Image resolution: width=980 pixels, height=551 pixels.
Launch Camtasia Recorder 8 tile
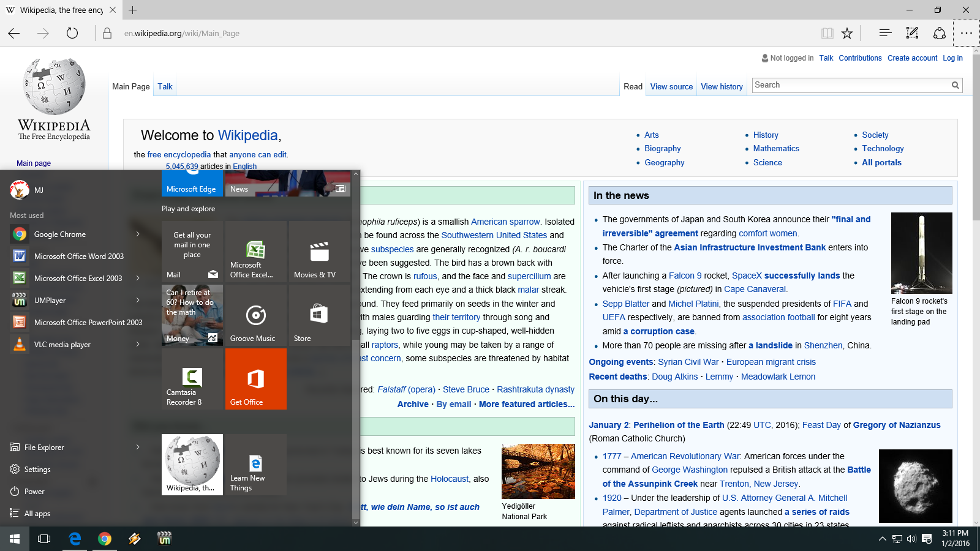coord(192,379)
